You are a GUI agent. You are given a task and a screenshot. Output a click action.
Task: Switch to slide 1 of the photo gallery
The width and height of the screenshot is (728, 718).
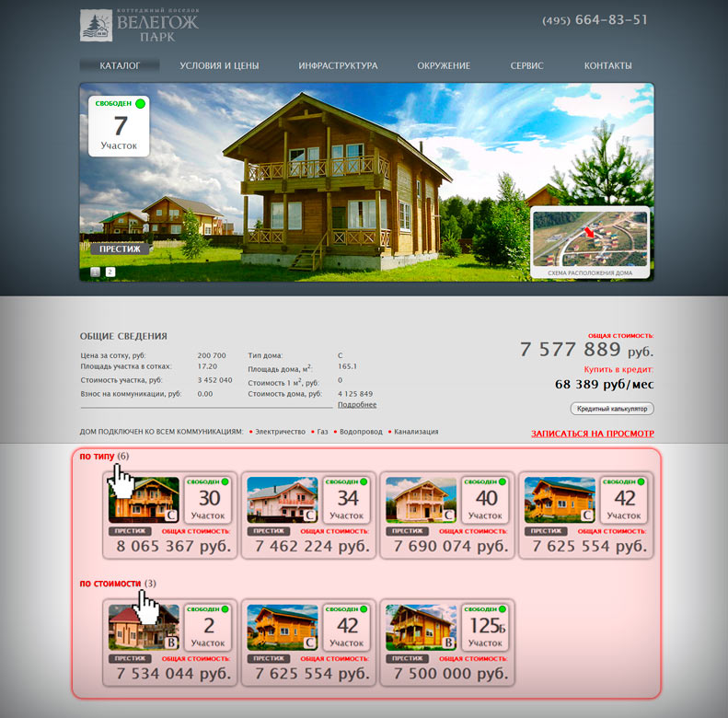pyautogui.click(x=95, y=272)
